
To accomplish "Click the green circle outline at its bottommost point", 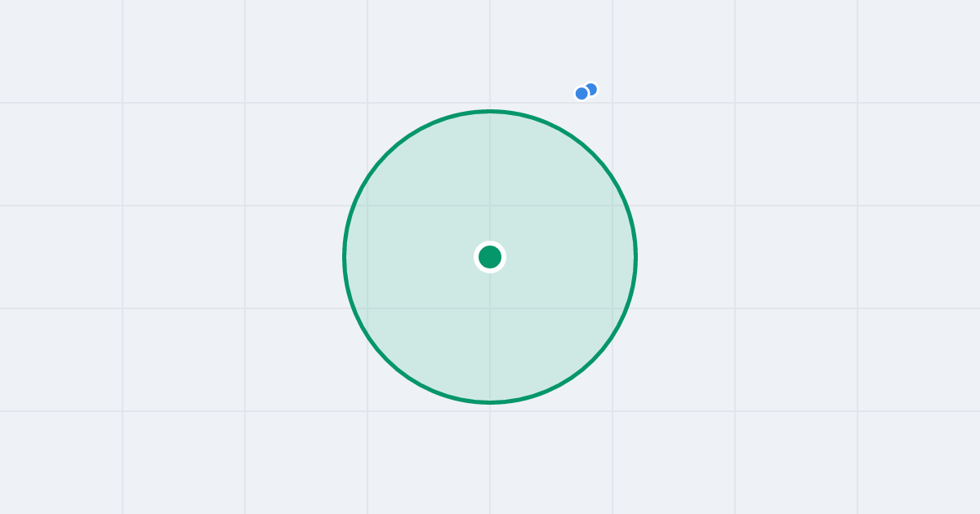I will coord(490,402).
